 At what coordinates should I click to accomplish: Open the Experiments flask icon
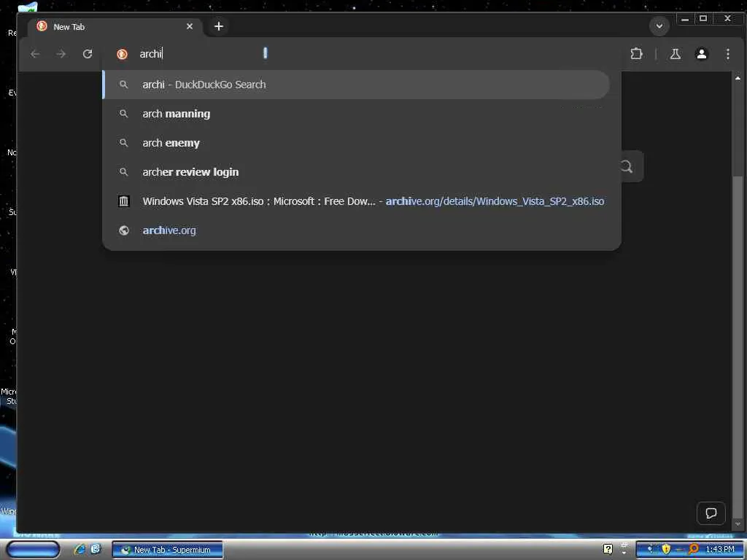(x=675, y=54)
